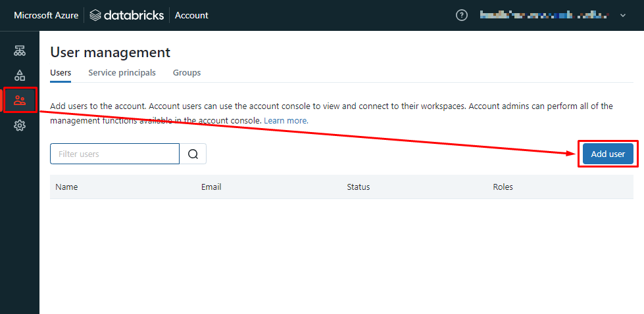
Task: Click the Roles column header
Action: (503, 187)
